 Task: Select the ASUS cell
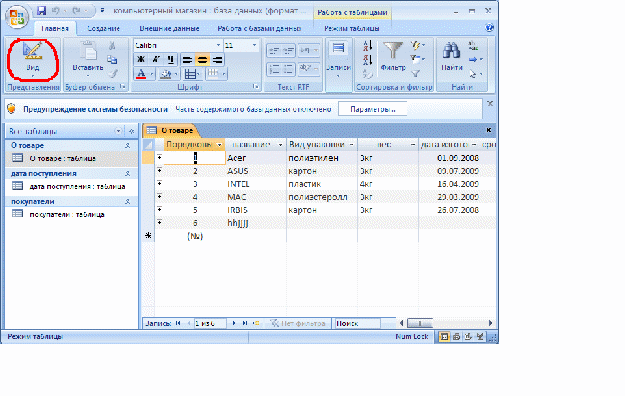pyautogui.click(x=256, y=171)
